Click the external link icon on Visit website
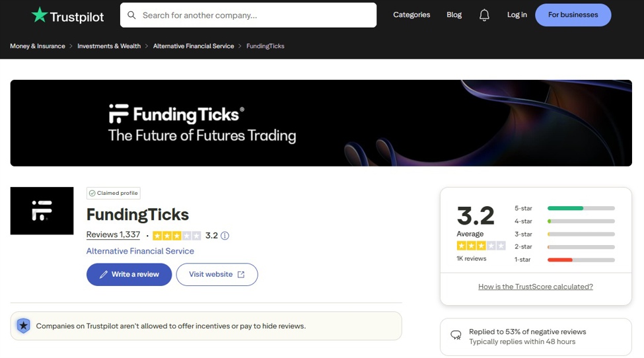This screenshot has width=644, height=358. [241, 275]
